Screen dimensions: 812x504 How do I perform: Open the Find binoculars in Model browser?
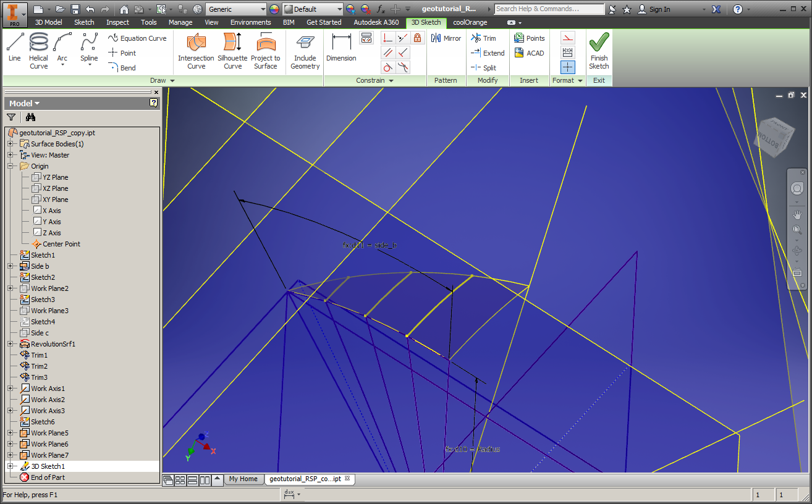[30, 117]
